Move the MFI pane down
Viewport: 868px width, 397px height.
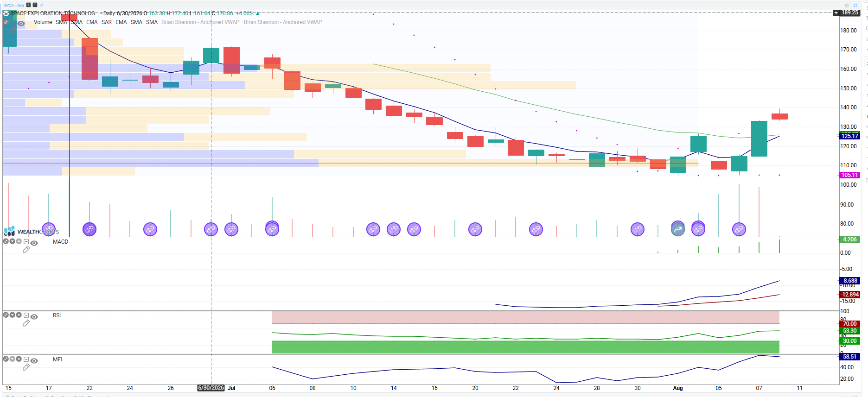pos(13,359)
